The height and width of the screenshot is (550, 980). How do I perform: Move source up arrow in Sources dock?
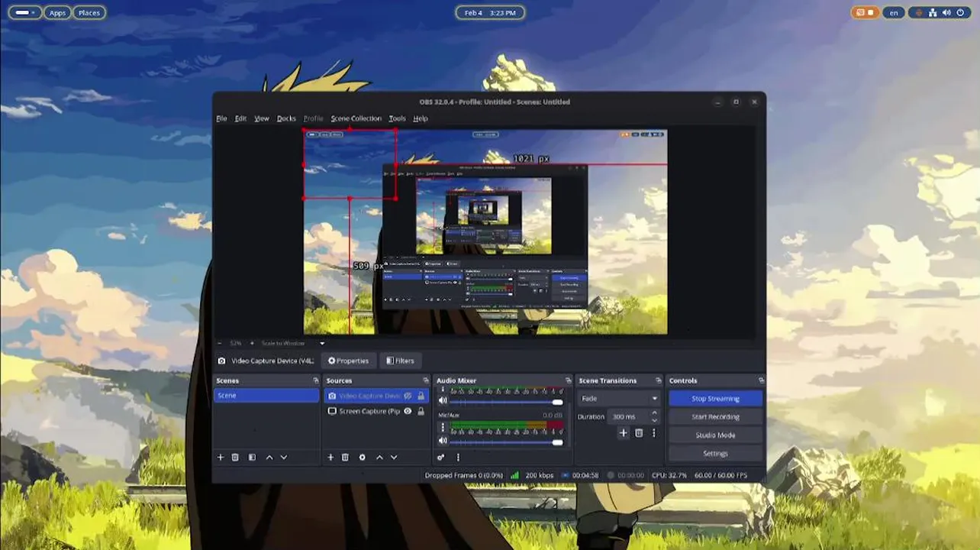[379, 457]
